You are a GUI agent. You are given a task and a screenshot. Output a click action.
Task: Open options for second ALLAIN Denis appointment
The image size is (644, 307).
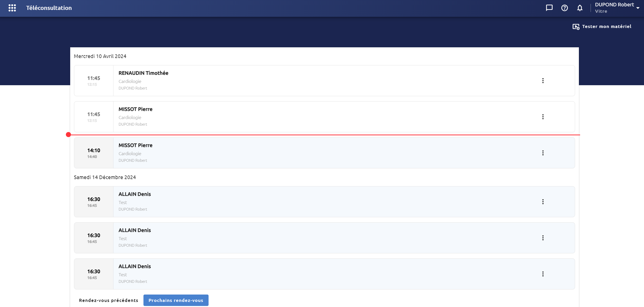[x=543, y=238]
